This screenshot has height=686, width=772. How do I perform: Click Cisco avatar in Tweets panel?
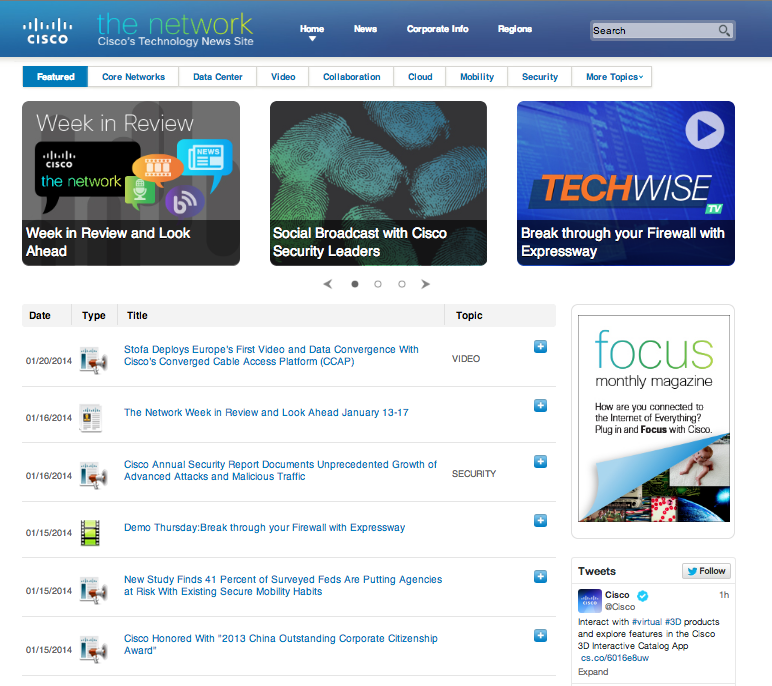(x=589, y=601)
